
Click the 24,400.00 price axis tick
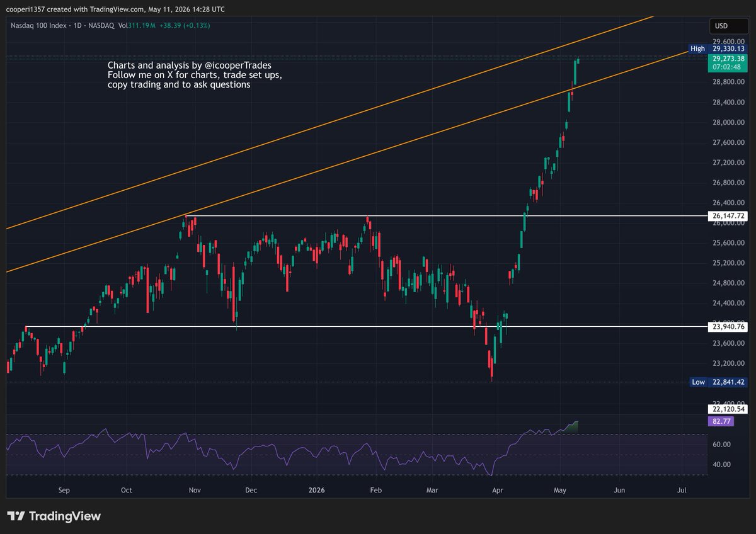tap(730, 303)
